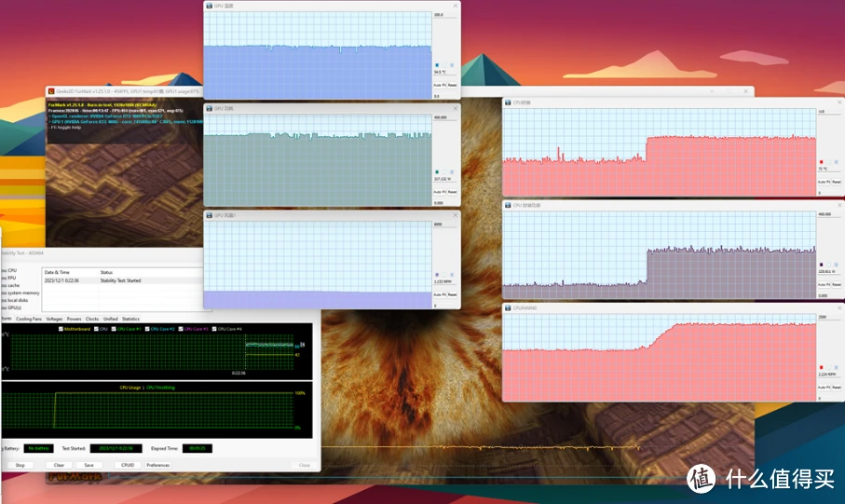This screenshot has width=845, height=504.
Task: Click the GPU temperature graph window icon
Action: (209, 6)
